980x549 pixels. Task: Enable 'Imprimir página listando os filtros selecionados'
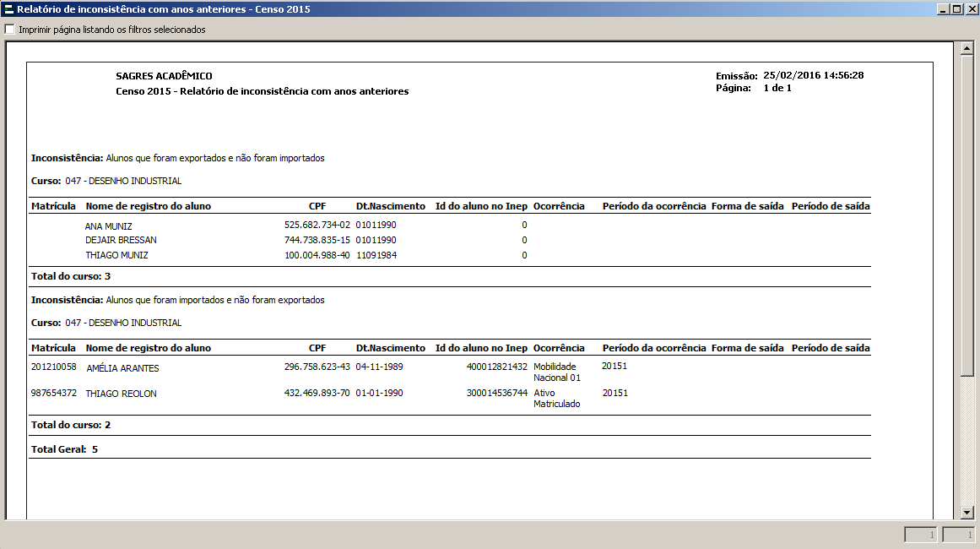point(8,28)
